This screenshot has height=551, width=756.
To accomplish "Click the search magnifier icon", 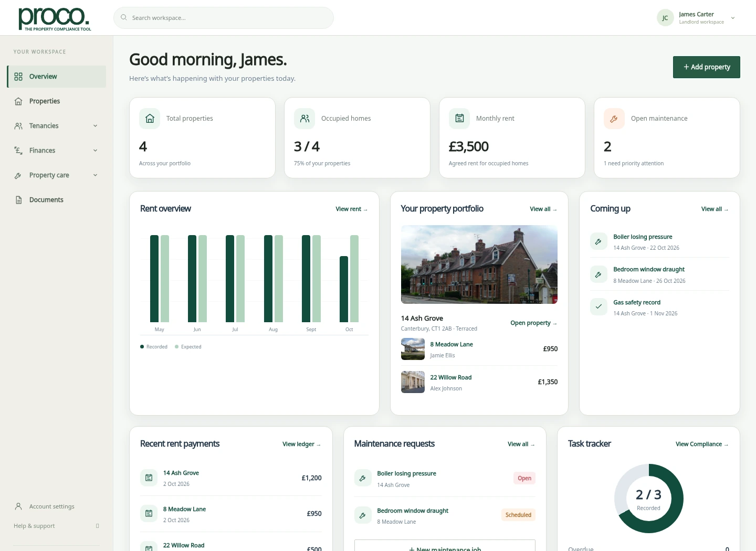I will pyautogui.click(x=124, y=17).
